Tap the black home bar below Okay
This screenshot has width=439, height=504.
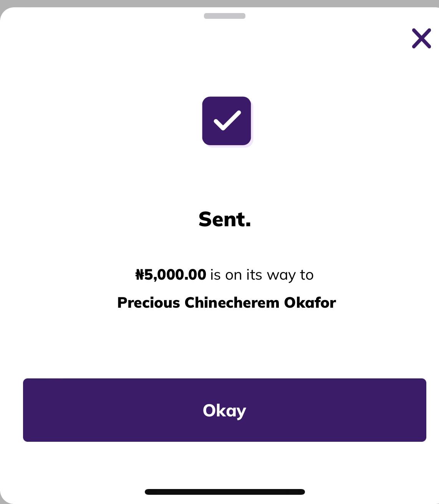(225, 492)
